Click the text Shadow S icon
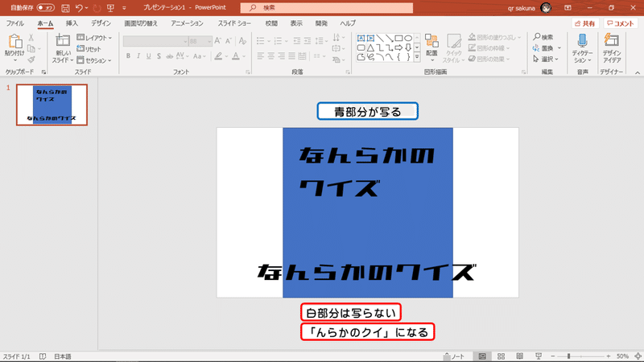Screen dimensions: 644x362 (x=159, y=56)
